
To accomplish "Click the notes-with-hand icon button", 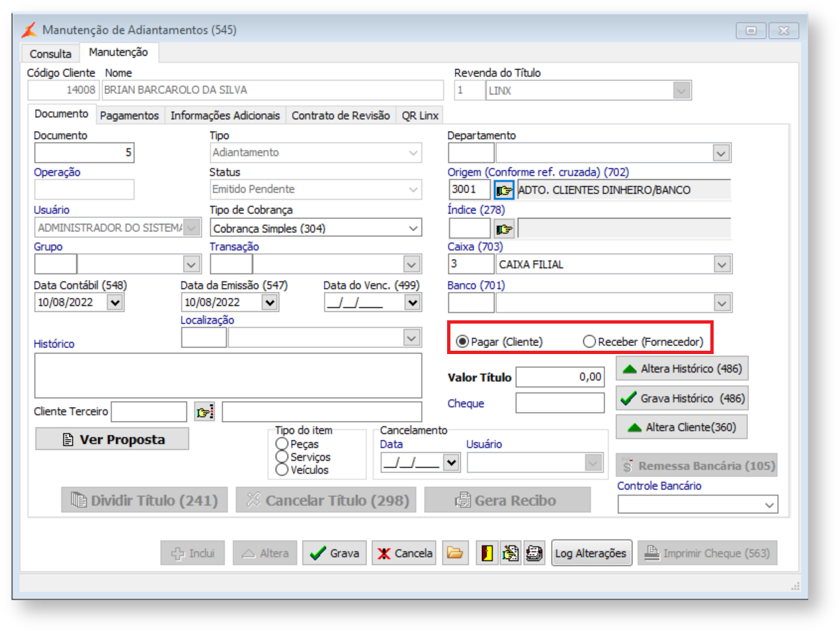I will pyautogui.click(x=511, y=553).
